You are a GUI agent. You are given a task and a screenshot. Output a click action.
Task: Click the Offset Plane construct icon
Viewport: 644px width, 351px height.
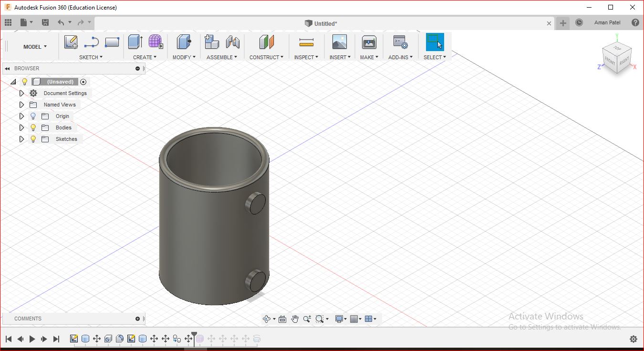267,42
